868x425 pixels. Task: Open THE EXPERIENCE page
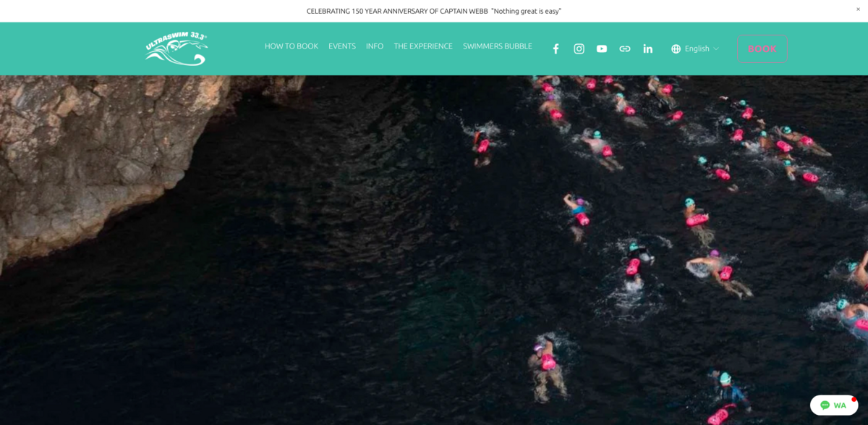[423, 46]
